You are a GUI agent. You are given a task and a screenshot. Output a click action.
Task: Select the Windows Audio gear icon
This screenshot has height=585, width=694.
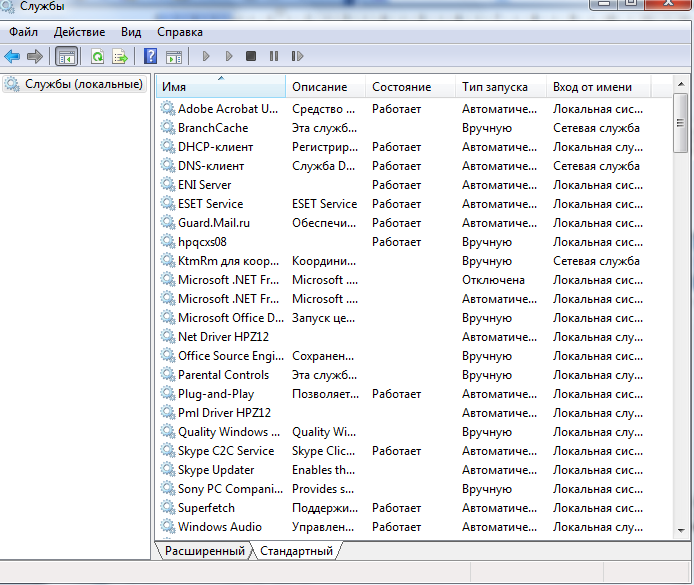coord(168,527)
